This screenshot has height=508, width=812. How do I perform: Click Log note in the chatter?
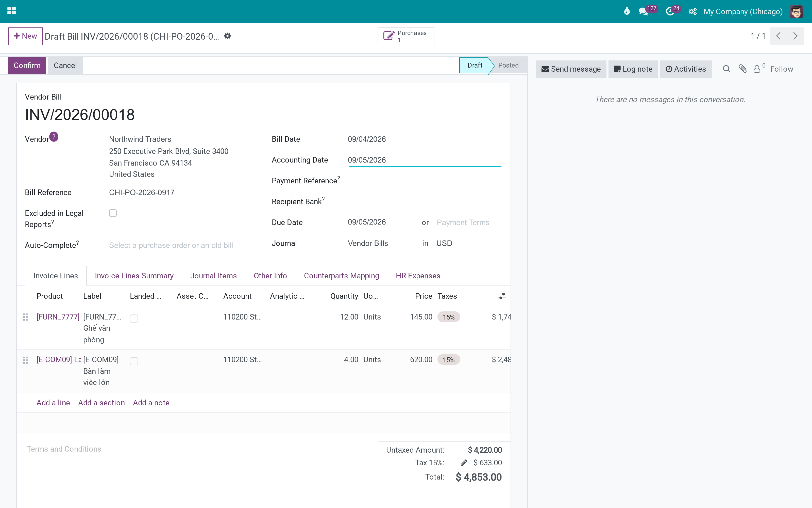tap(633, 69)
